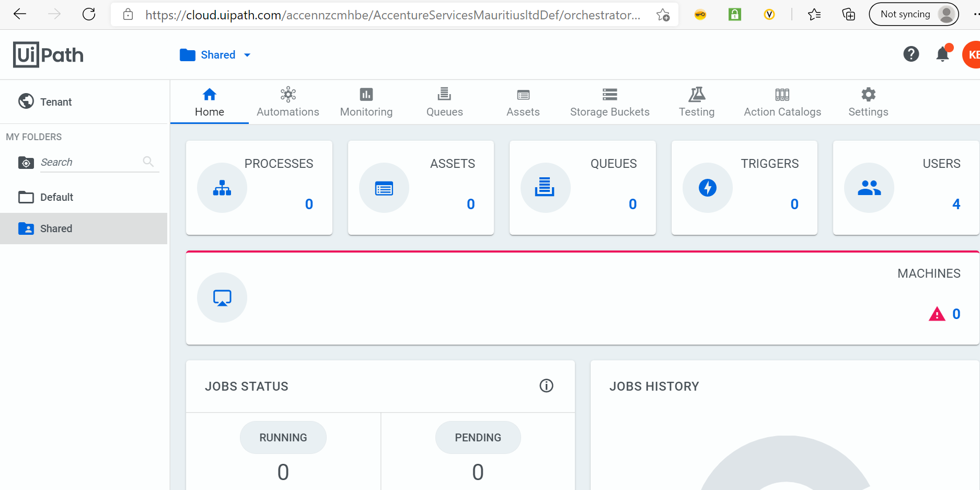Click the Action Catalogs icon
Image resolution: width=980 pixels, height=490 pixels.
[x=782, y=95]
